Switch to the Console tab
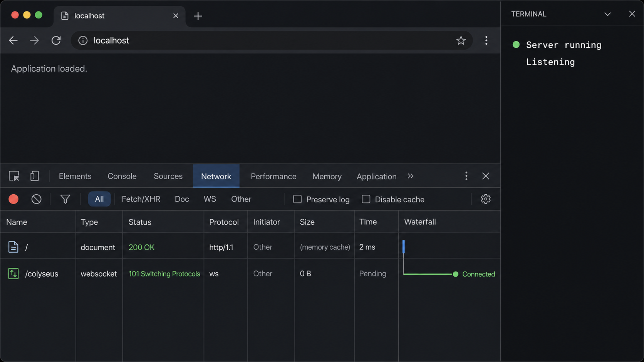644x362 pixels. (122, 176)
